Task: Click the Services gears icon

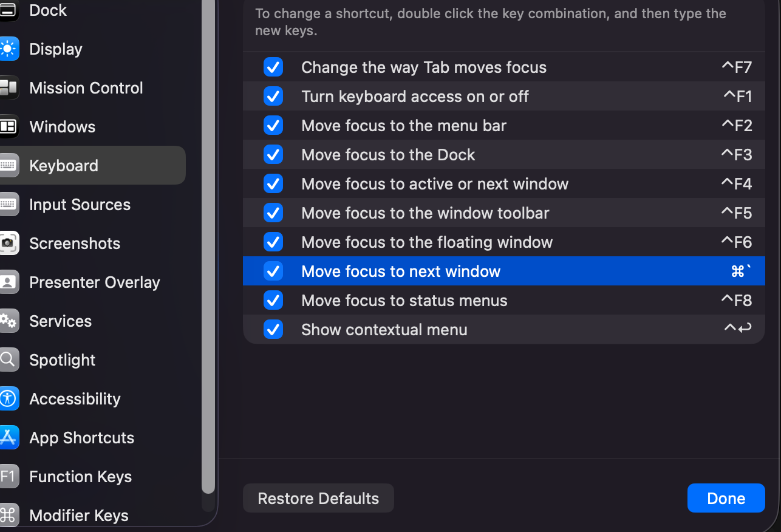Action: point(9,321)
